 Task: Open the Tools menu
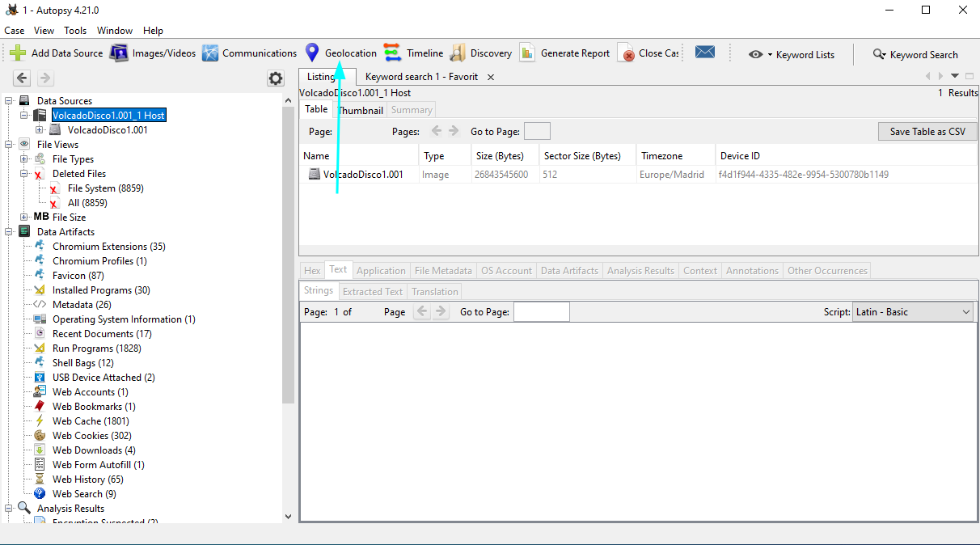(x=75, y=31)
